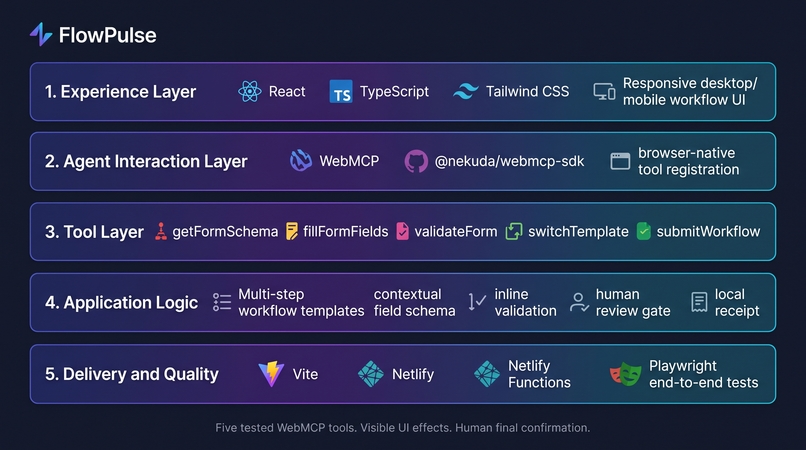Click the 'validateForm' label
The width and height of the screenshot is (806, 450).
click(456, 231)
